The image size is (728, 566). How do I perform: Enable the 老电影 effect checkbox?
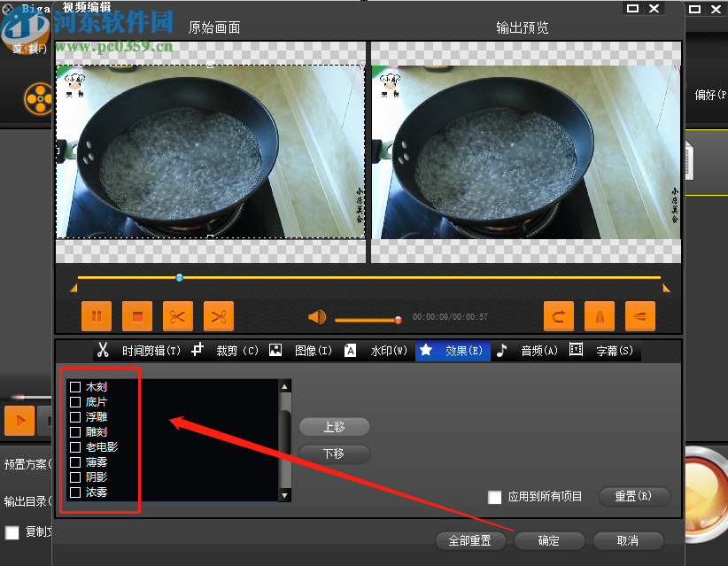(75, 446)
